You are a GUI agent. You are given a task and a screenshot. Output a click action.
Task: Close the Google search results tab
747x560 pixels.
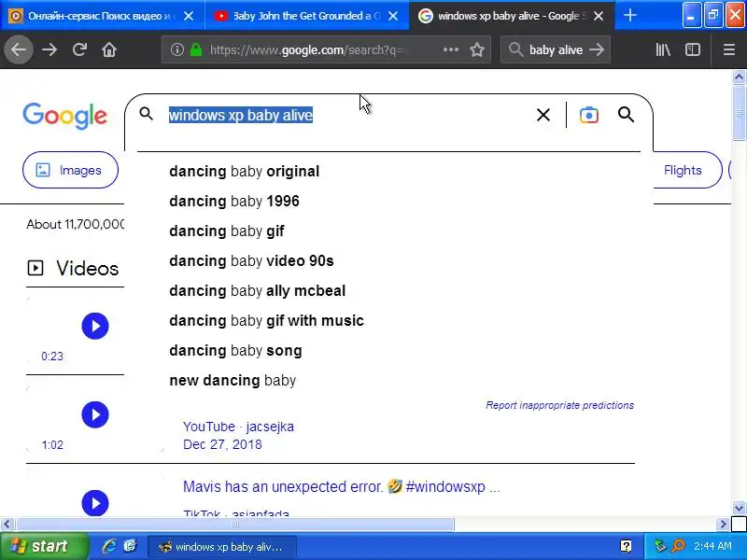click(x=599, y=16)
